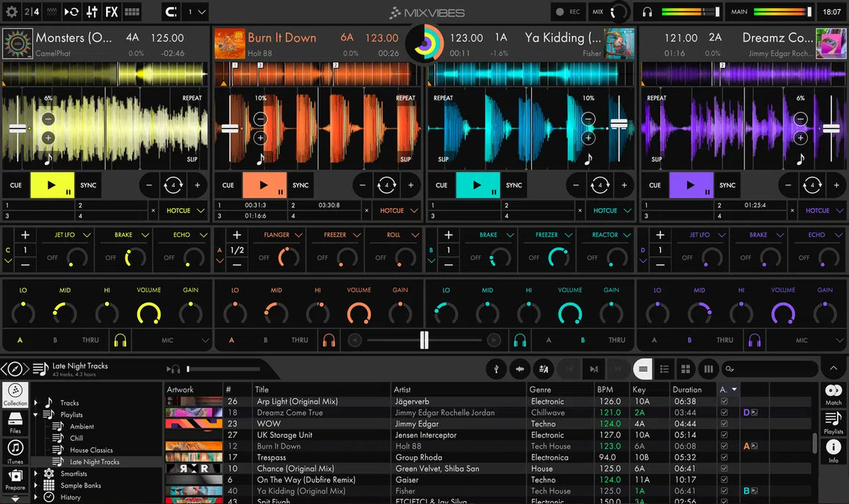
Task: Open the Collection sidebar icon
Action: (15, 393)
